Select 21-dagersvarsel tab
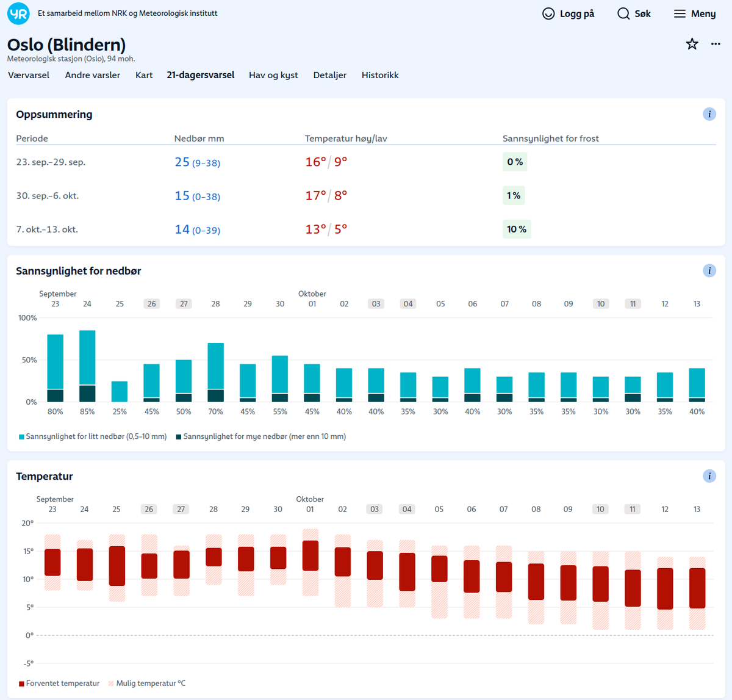 click(x=201, y=75)
